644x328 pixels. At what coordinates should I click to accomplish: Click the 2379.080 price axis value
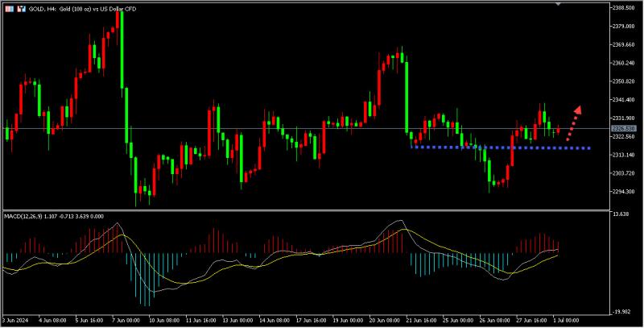click(624, 27)
